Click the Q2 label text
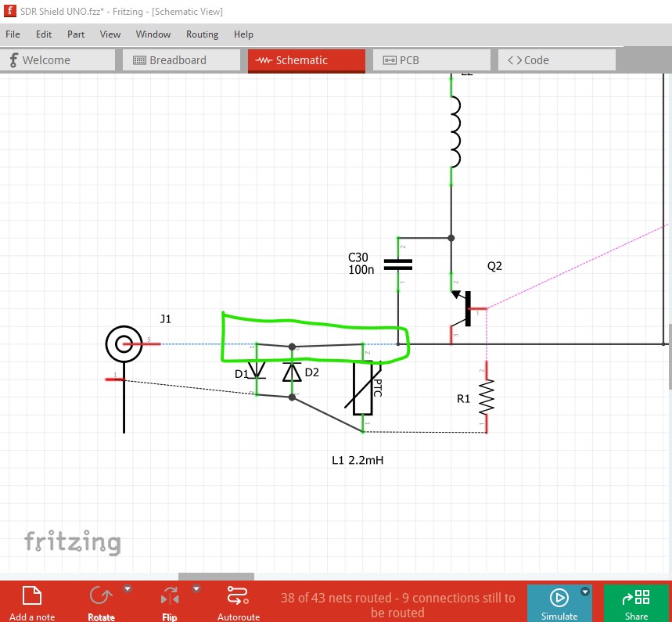672x622 pixels. point(494,266)
